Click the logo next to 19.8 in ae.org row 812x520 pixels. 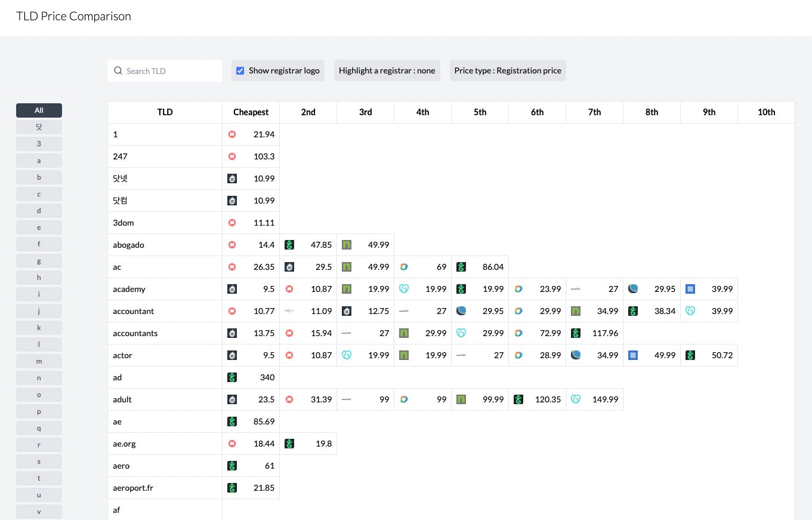tap(289, 444)
